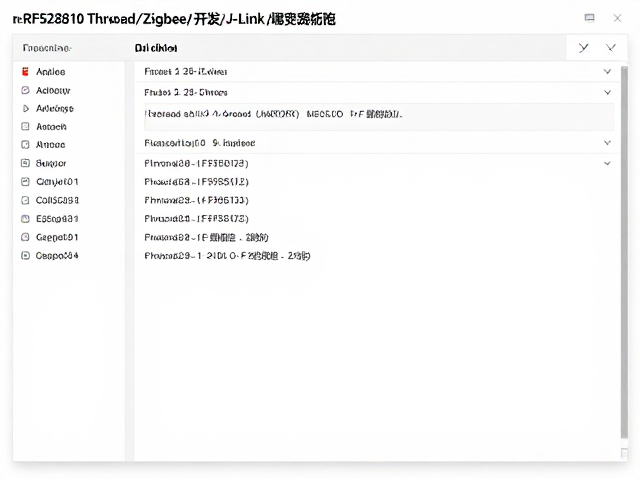Click the icon beside Geepet01

(25, 237)
